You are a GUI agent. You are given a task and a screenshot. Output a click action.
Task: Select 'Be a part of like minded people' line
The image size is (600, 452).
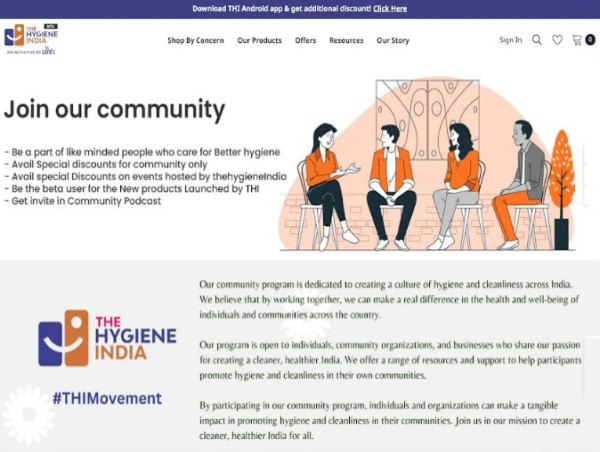(142, 152)
